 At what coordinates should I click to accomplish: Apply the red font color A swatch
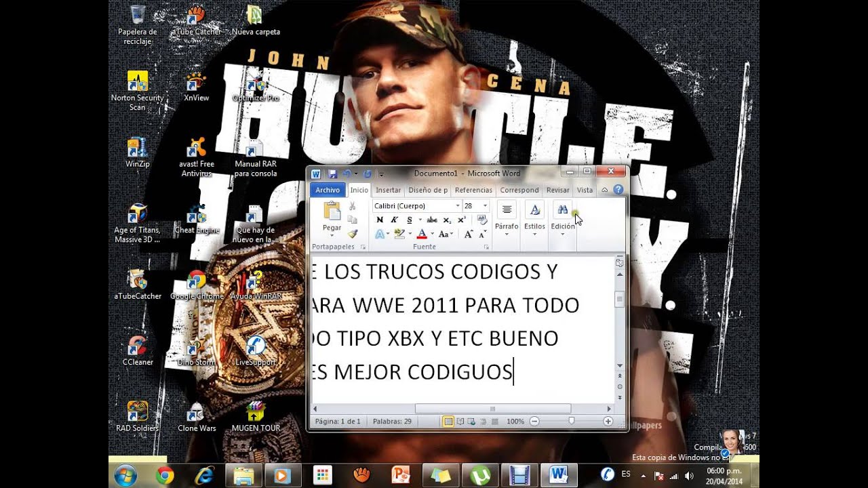(x=422, y=235)
